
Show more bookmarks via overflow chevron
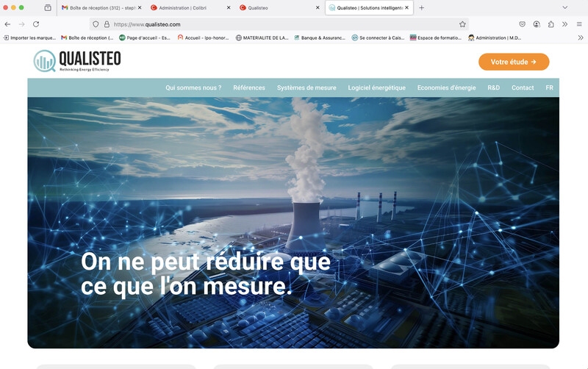tap(580, 37)
